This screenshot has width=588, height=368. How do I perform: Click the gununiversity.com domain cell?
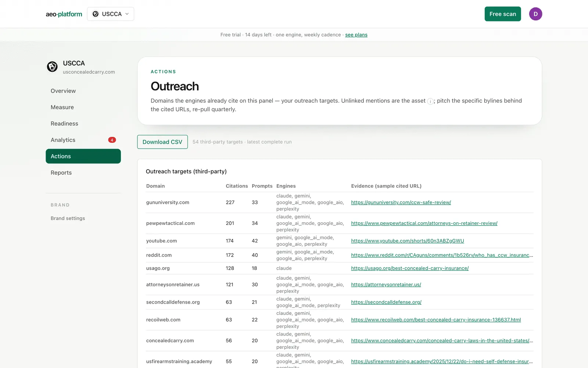(168, 202)
